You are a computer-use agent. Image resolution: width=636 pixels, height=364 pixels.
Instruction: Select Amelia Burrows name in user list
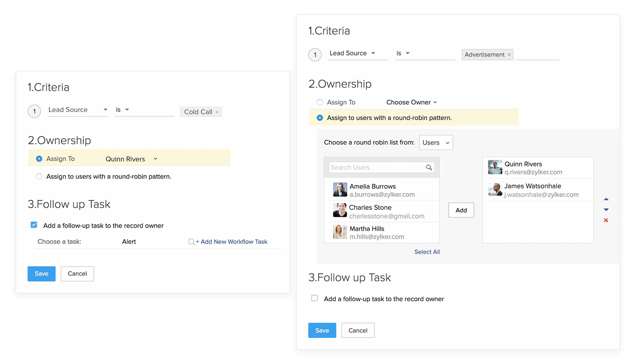point(372,186)
